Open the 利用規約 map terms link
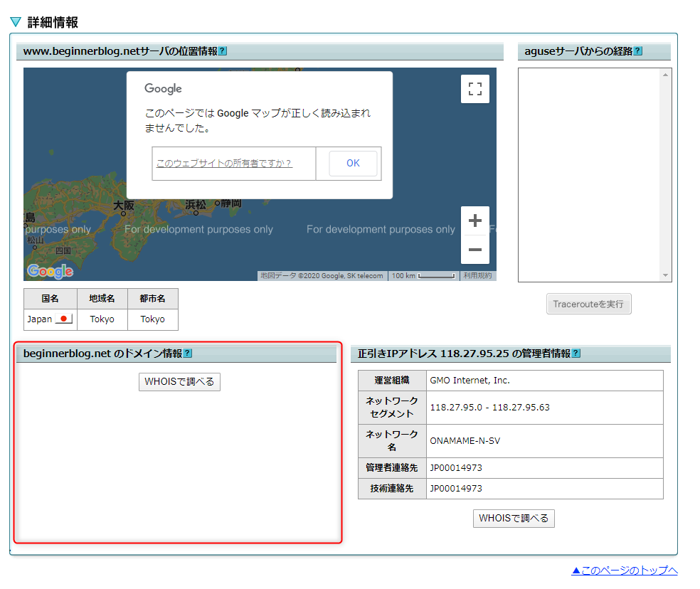The image size is (700, 589). coord(477,275)
